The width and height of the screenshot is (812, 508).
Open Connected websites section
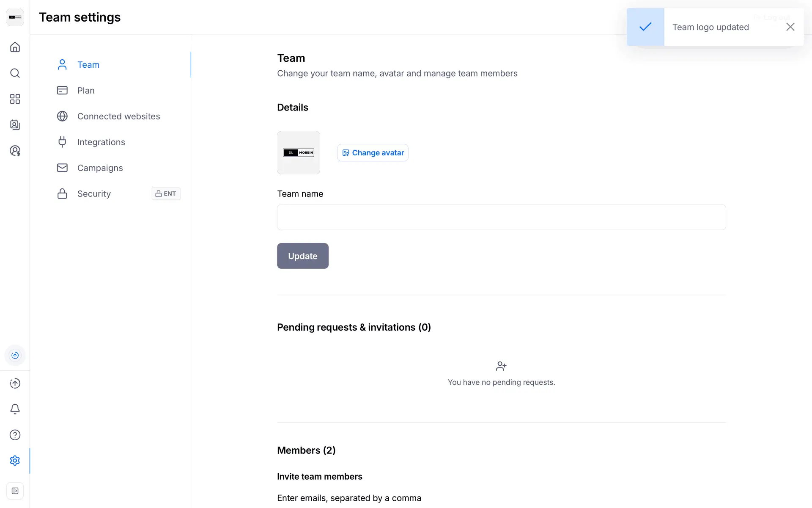click(118, 116)
